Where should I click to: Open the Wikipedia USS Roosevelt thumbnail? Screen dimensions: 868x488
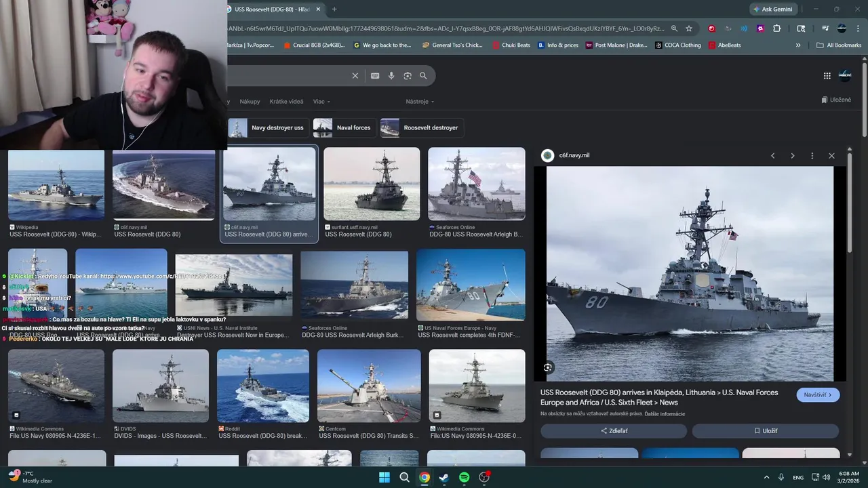[56, 184]
